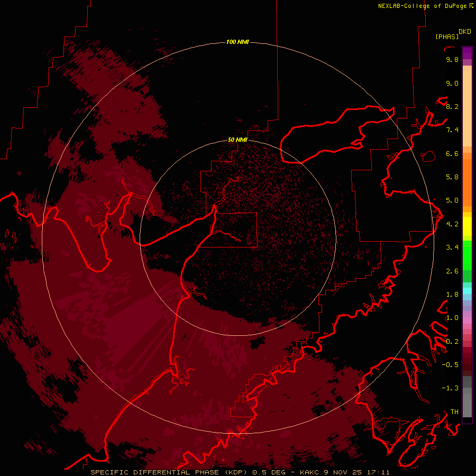Click the purple top segment of color bar

(x=467, y=53)
